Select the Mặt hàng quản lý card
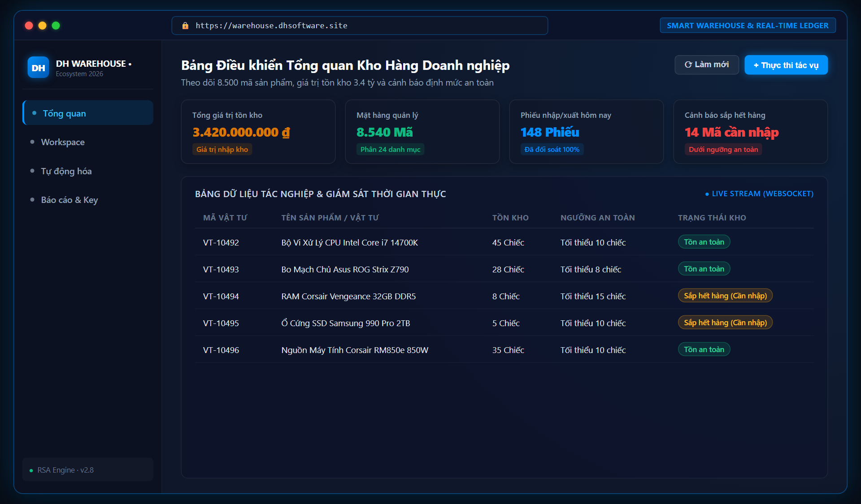The width and height of the screenshot is (861, 504). 422,132
